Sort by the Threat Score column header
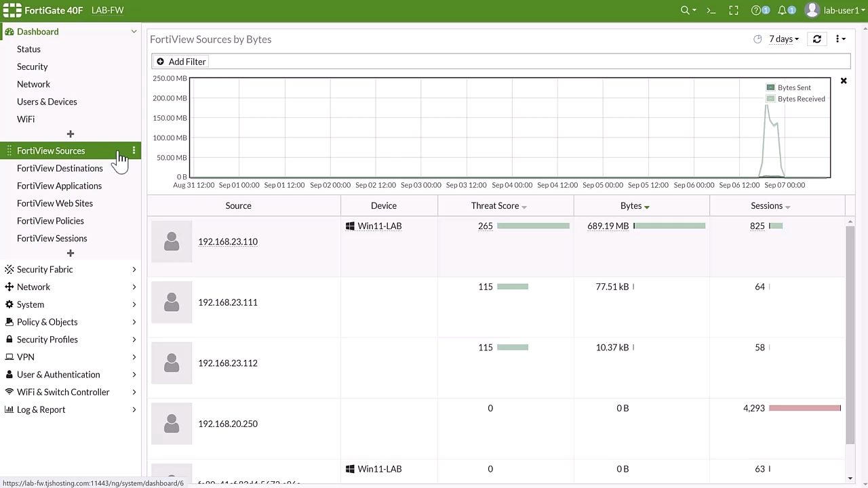Screen dimensions: 868x488 (x=495, y=205)
